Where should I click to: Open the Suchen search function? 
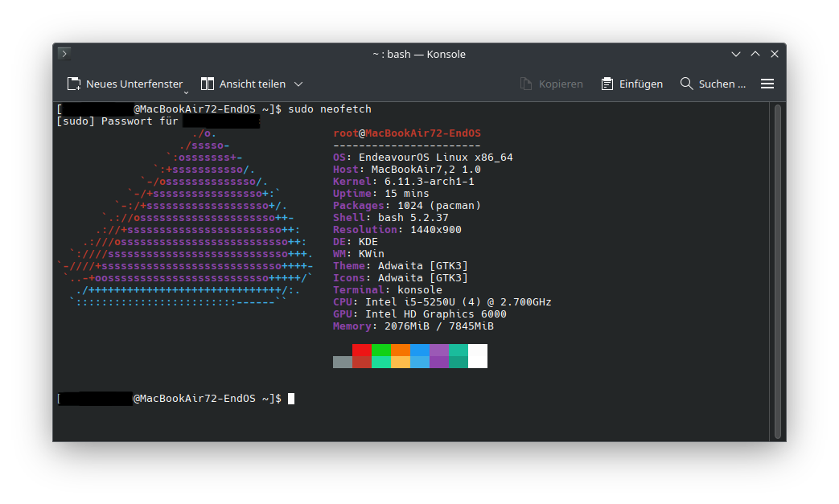pos(713,84)
